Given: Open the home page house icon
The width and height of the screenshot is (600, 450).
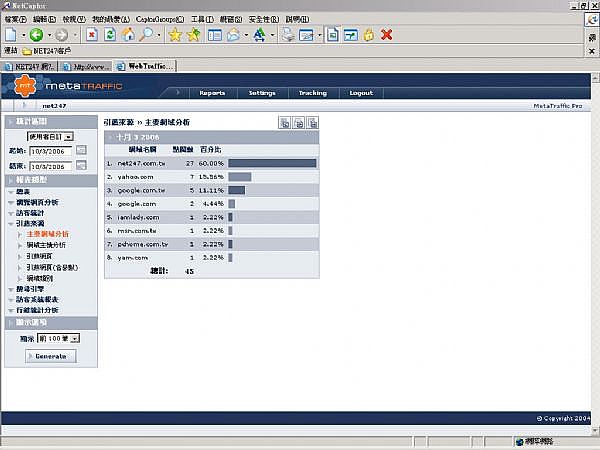Looking at the screenshot, I should click(128, 35).
